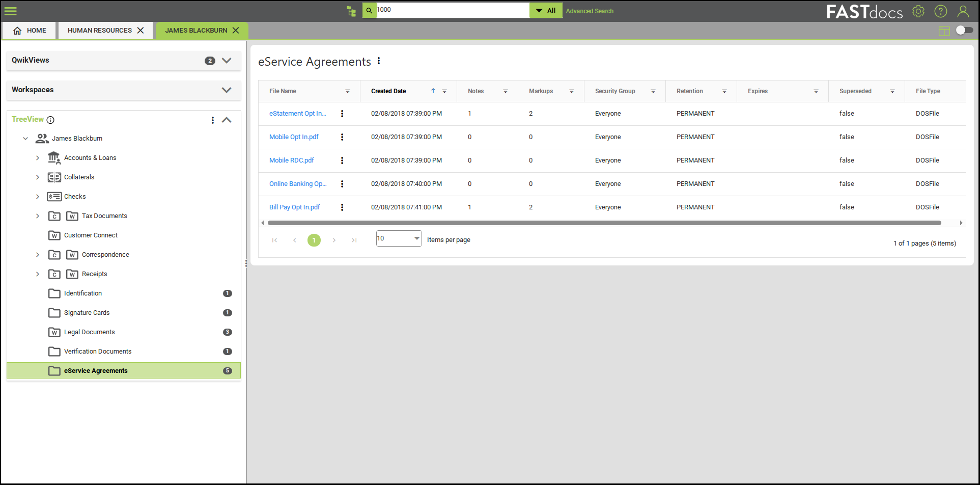This screenshot has height=485, width=980.
Task: Switch to the HOME tab
Action: 29,30
